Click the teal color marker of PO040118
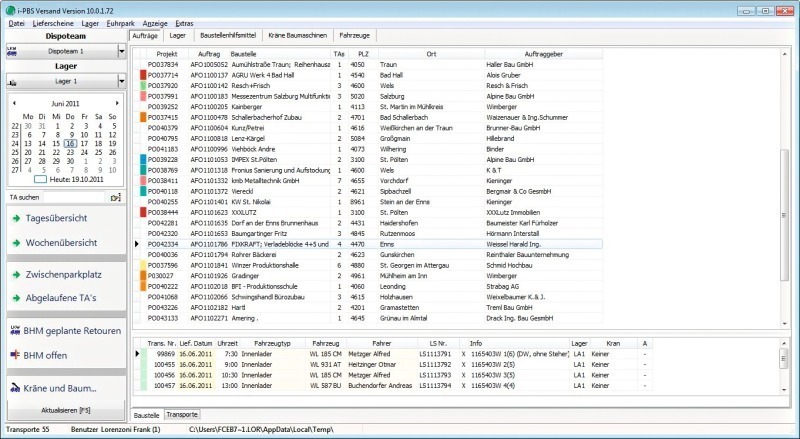This screenshot has width=800, height=439. [x=143, y=191]
